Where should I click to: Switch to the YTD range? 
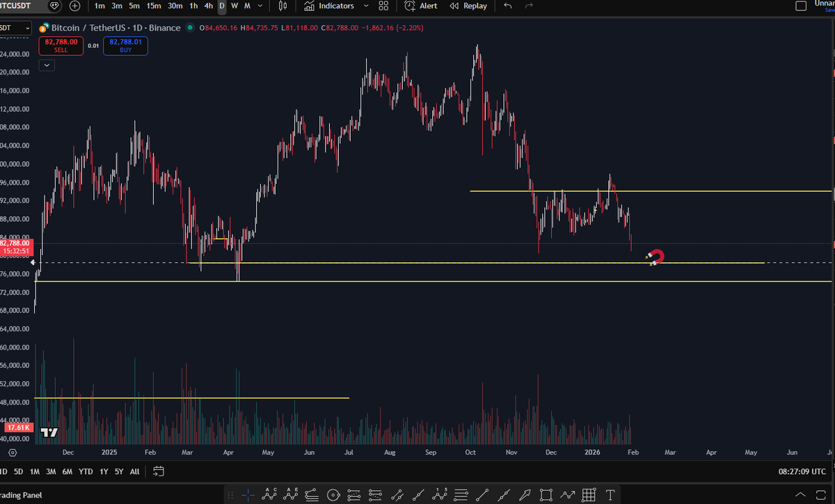[x=85, y=471]
